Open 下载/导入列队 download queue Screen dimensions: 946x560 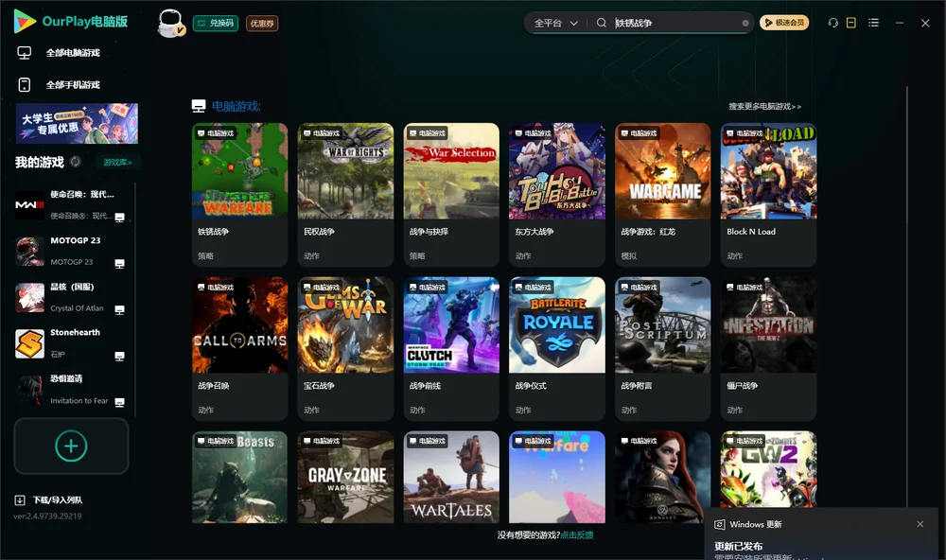58,499
